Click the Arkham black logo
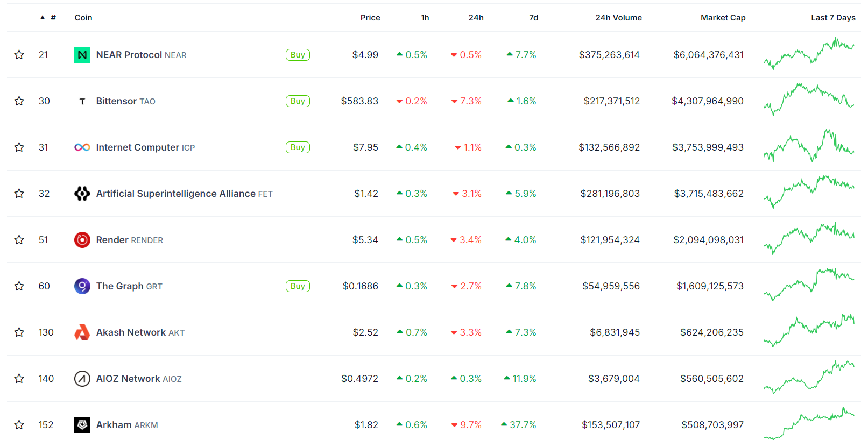868x440 pixels. [x=82, y=425]
